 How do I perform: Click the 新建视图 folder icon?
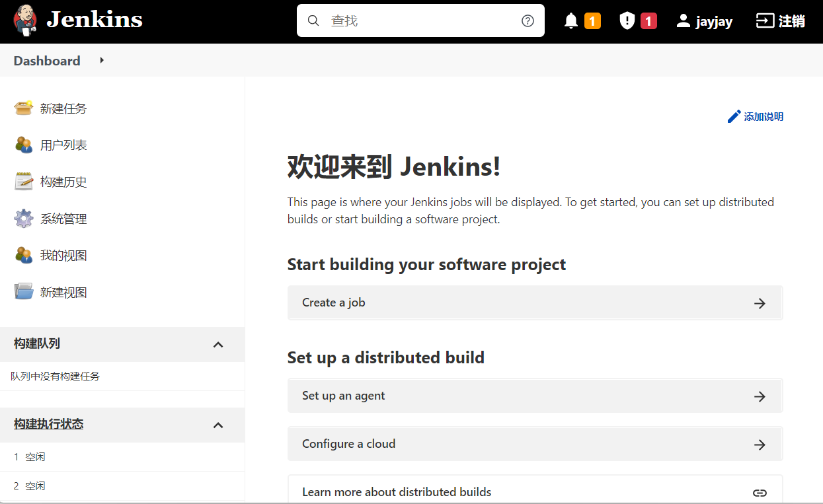point(24,292)
